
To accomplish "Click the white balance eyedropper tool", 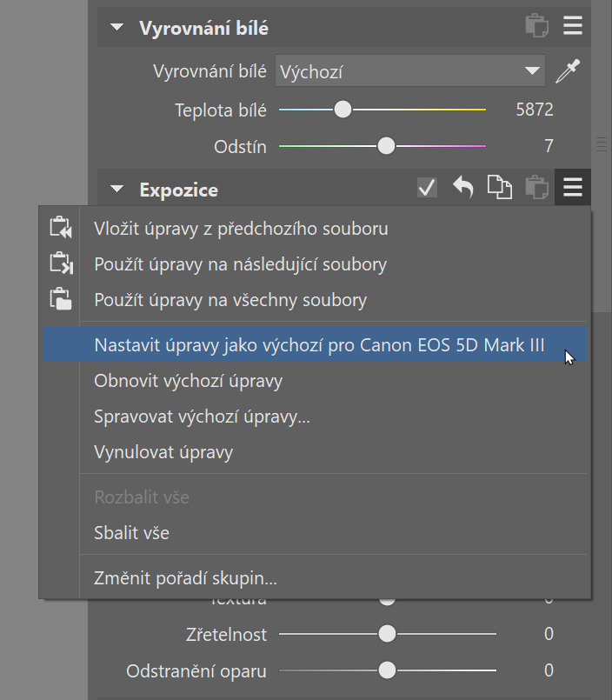I will [x=568, y=71].
